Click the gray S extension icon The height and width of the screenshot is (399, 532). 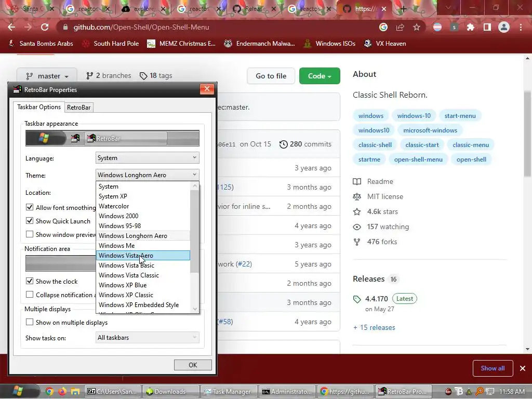(x=454, y=27)
